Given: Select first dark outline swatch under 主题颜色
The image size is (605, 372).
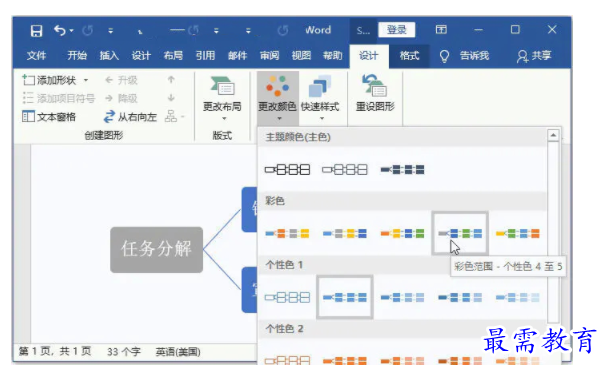Looking at the screenshot, I should (x=287, y=169).
